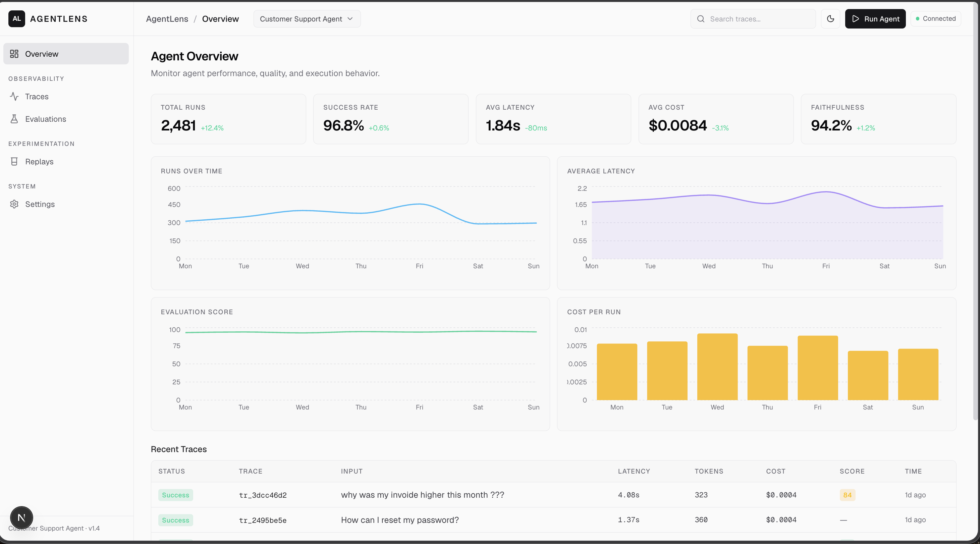Click trace ID tr_3dcc46d2
980x544 pixels.
pos(263,495)
